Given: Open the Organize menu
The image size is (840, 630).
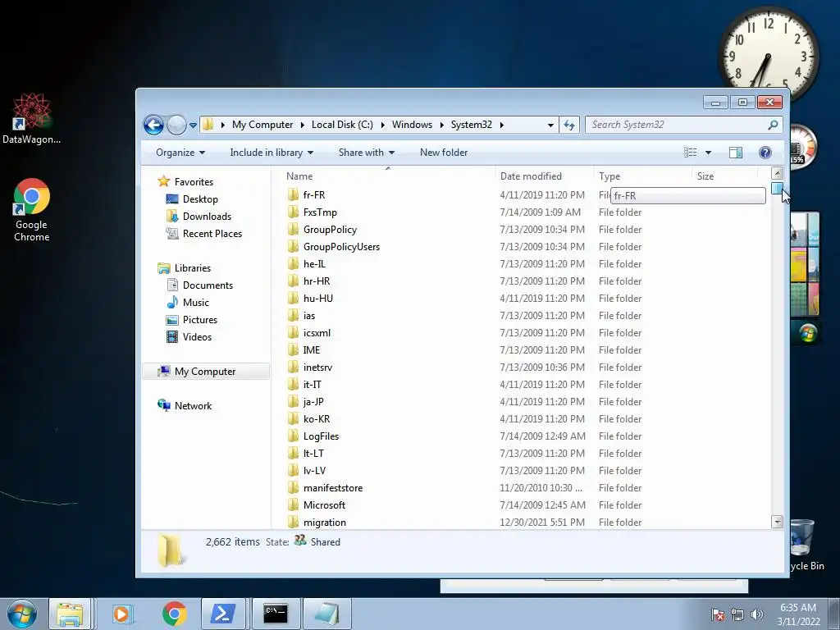Looking at the screenshot, I should pos(180,153).
